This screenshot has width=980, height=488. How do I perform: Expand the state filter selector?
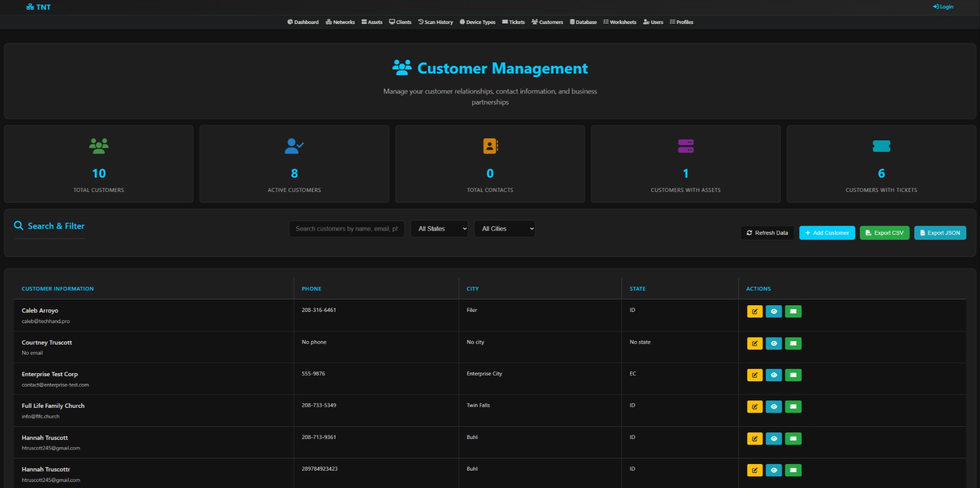[x=439, y=229]
